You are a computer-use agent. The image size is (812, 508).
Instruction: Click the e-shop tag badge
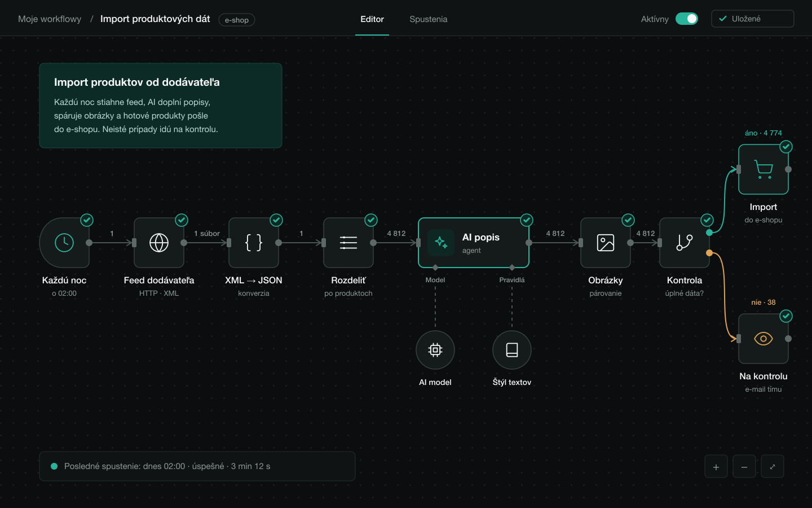coord(237,20)
